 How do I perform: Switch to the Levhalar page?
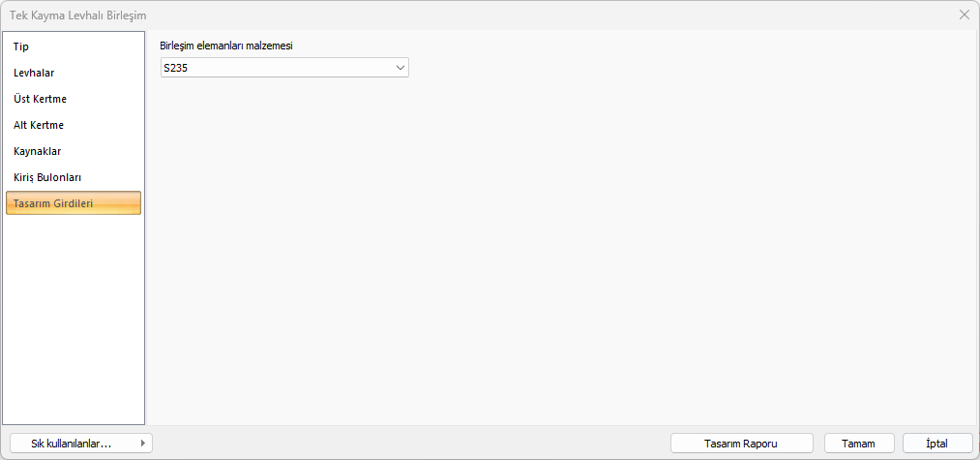coord(34,73)
